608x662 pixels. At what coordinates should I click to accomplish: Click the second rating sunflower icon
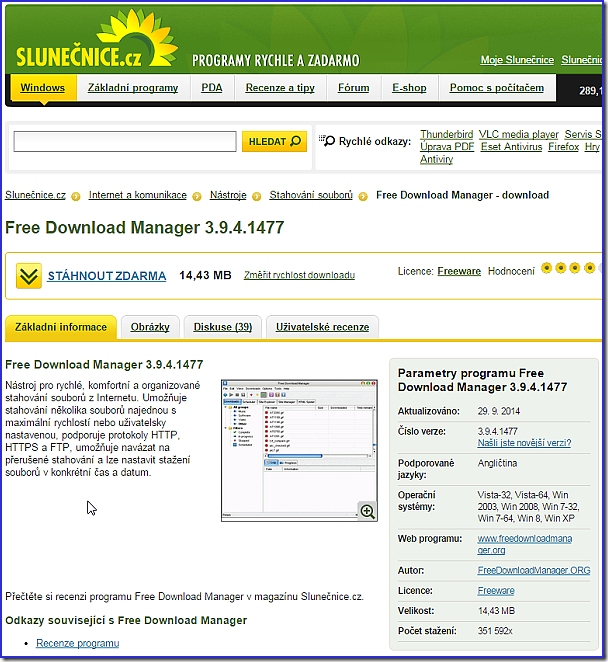coord(560,268)
